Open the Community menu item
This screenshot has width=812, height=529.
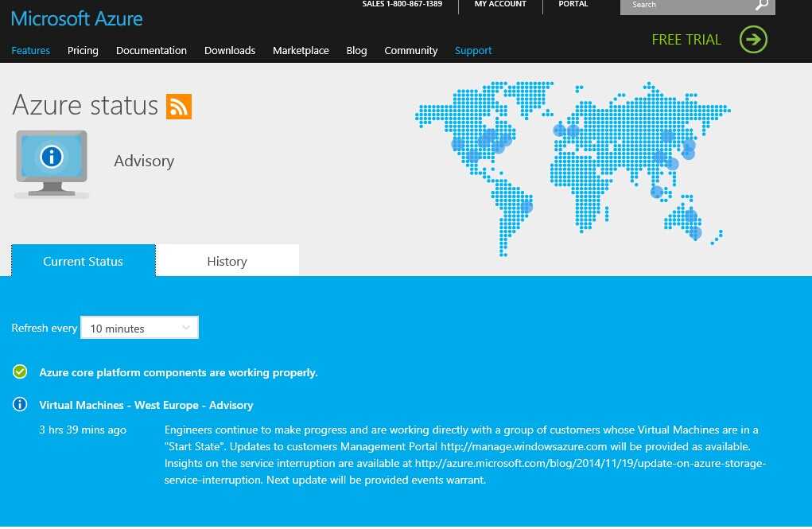point(410,50)
